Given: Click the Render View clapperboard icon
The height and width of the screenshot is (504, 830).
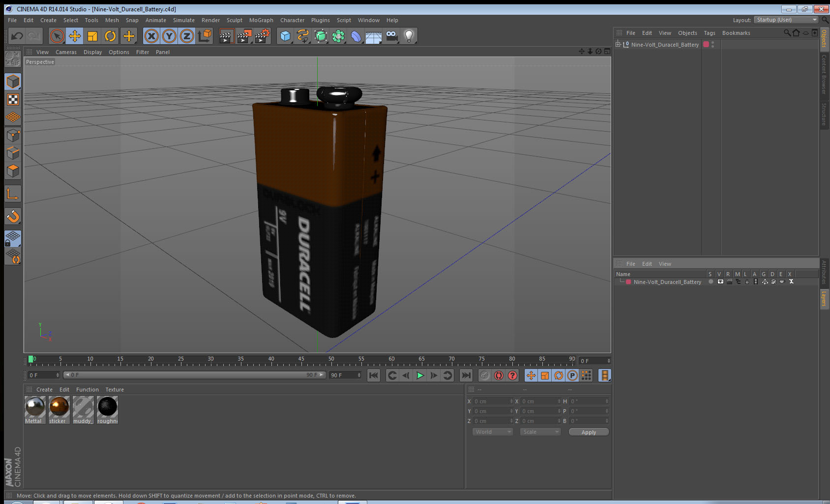Looking at the screenshot, I should 226,36.
